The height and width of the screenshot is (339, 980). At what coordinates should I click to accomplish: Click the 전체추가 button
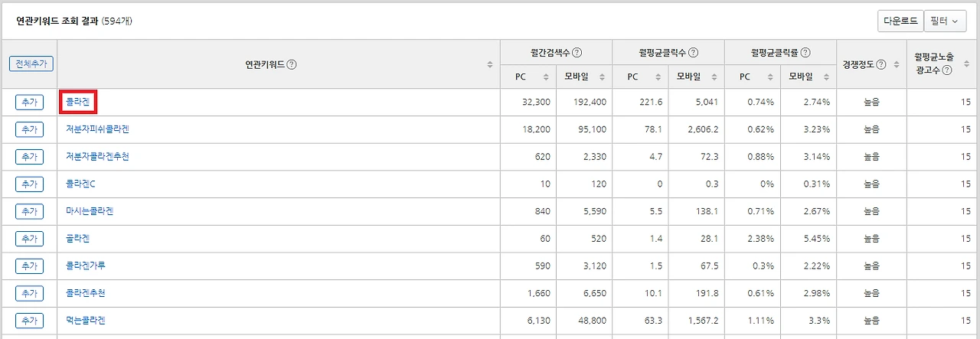click(31, 64)
